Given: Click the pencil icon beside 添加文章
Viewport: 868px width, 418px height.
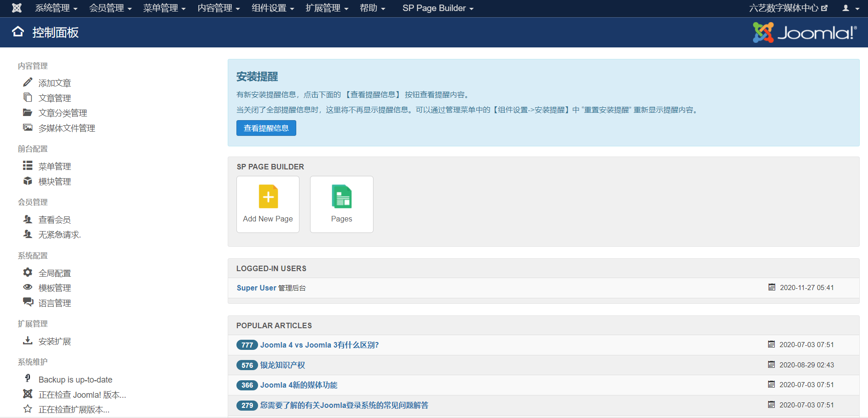Looking at the screenshot, I should coord(28,82).
